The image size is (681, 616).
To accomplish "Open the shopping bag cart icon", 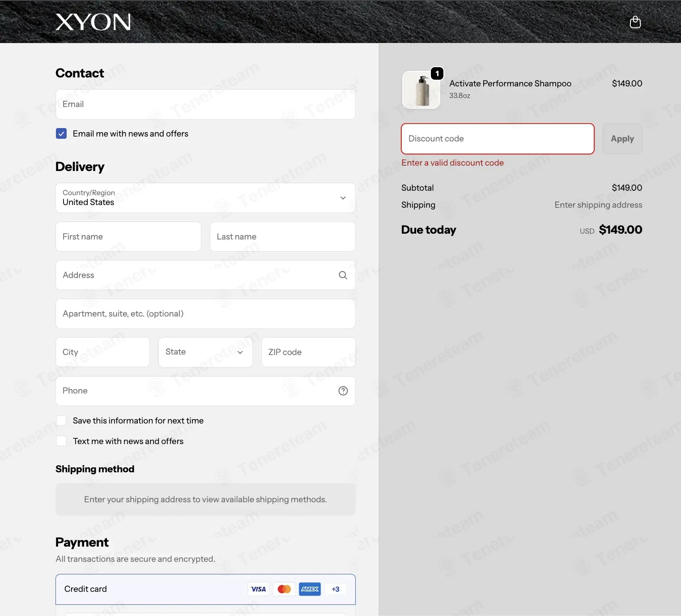I will (635, 22).
